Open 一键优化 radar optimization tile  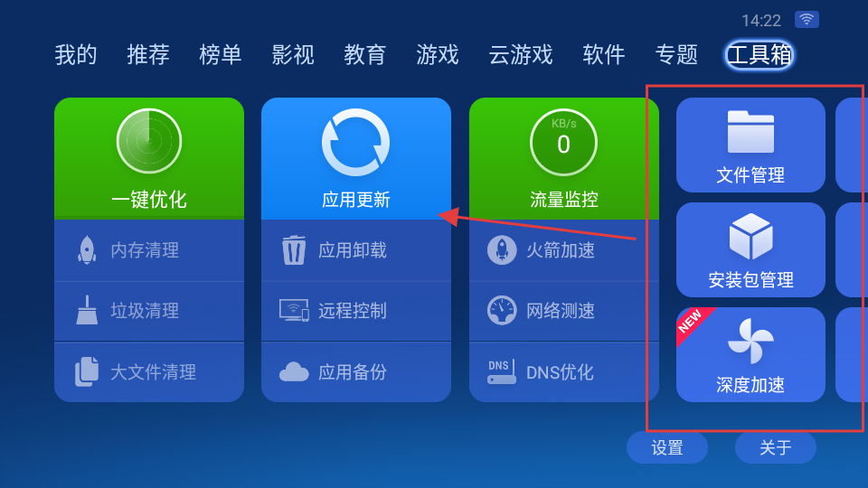(149, 158)
